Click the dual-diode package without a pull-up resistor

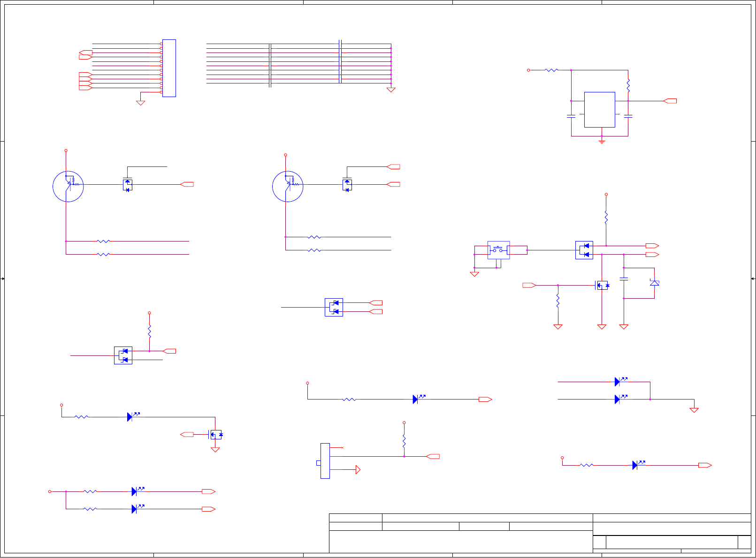pyautogui.click(x=334, y=307)
